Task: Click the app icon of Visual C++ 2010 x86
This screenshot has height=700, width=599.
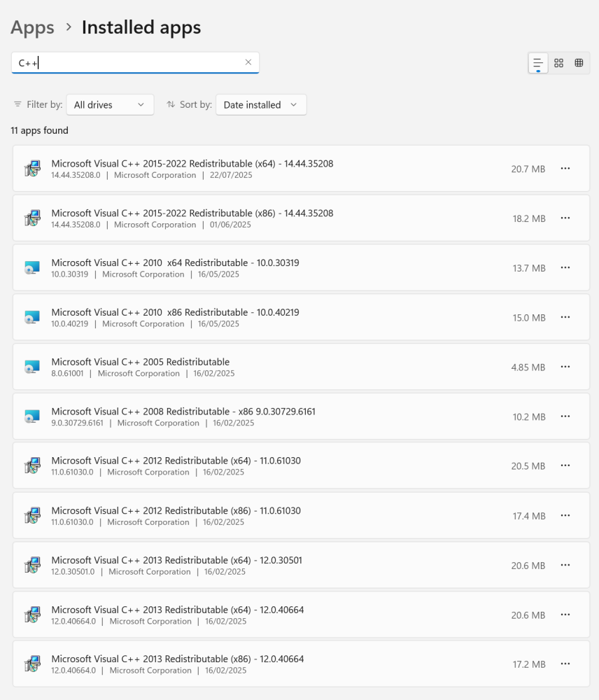Action: pyautogui.click(x=32, y=317)
